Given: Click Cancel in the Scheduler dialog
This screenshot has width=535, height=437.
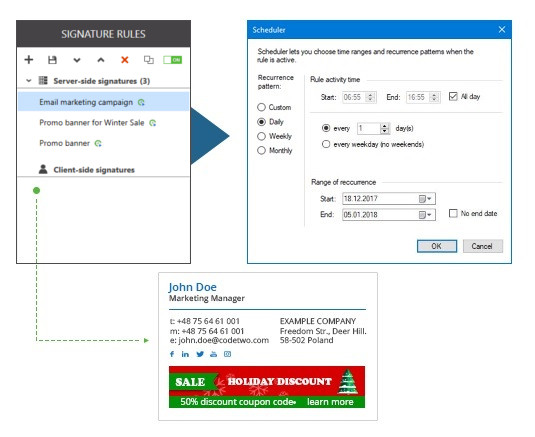Looking at the screenshot, I should pos(482,246).
